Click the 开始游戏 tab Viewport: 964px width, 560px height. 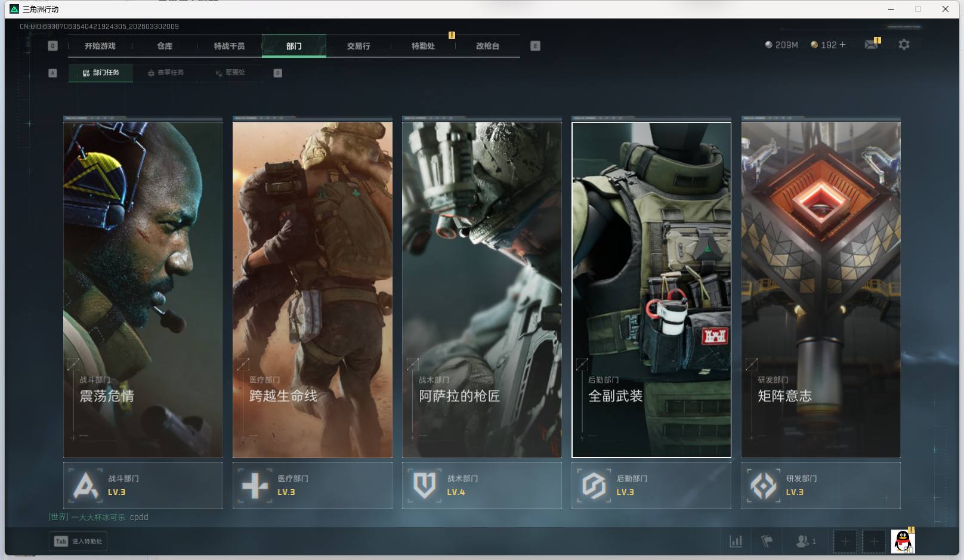100,46
